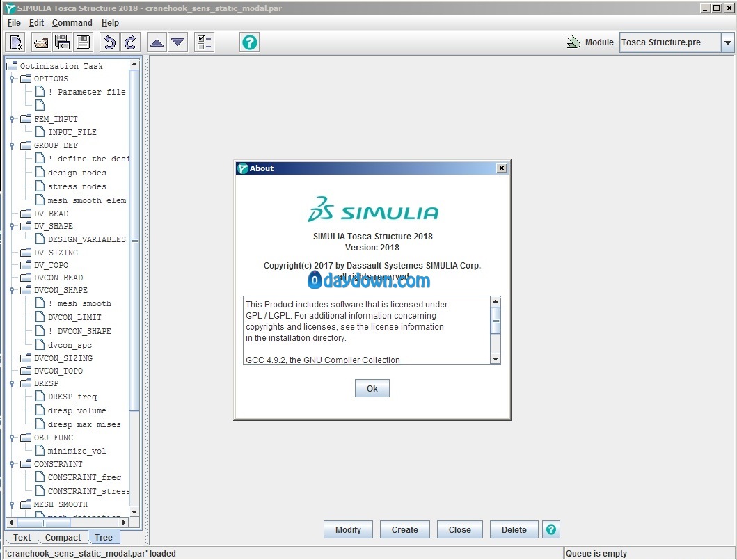This screenshot has width=737, height=560.
Task: Open help with the toolbar question mark
Action: click(x=250, y=42)
